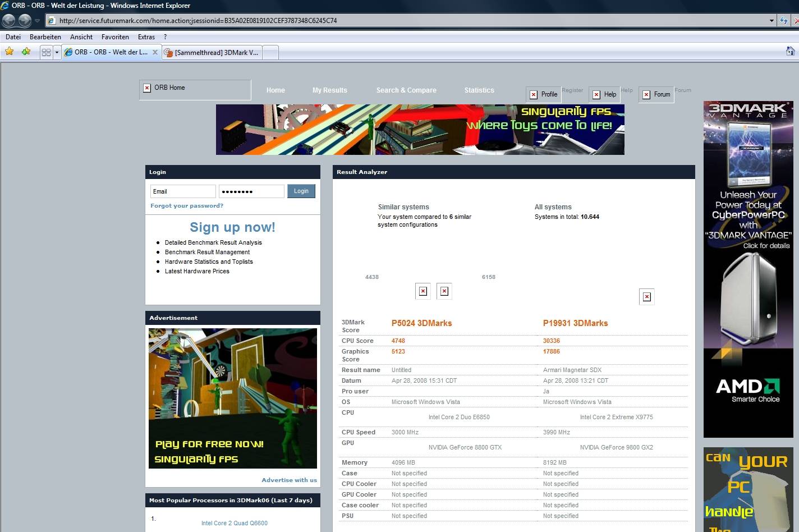This screenshot has height=532, width=799.
Task: Click the Sign up now! heading link
Action: point(232,227)
